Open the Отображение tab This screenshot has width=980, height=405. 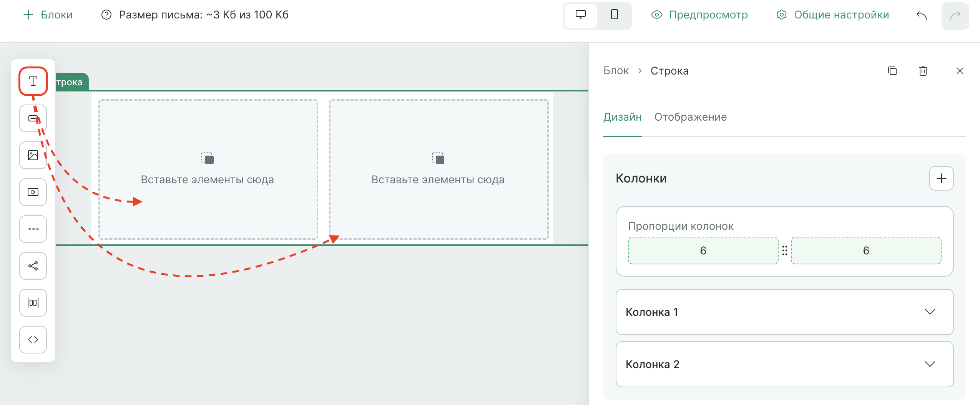[690, 117]
